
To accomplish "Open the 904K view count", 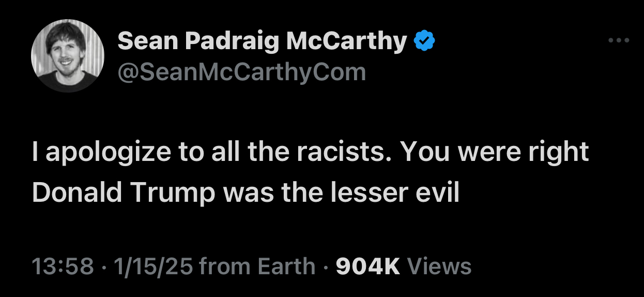I will click(368, 266).
